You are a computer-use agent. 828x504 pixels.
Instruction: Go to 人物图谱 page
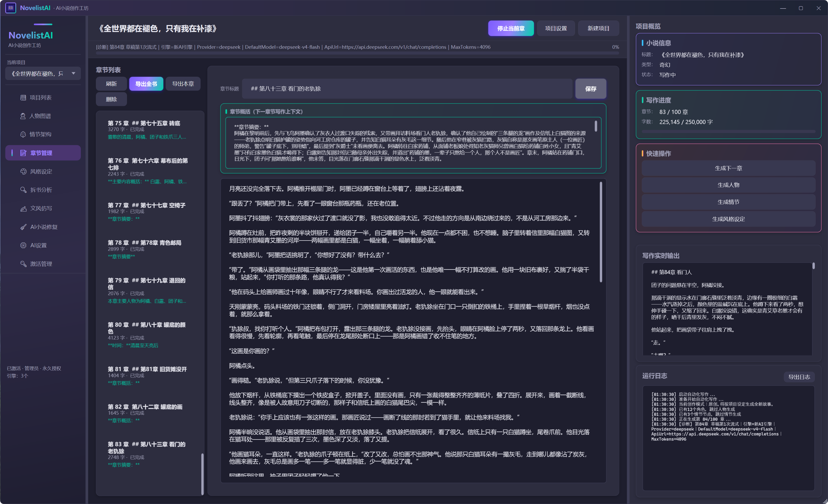point(43,116)
